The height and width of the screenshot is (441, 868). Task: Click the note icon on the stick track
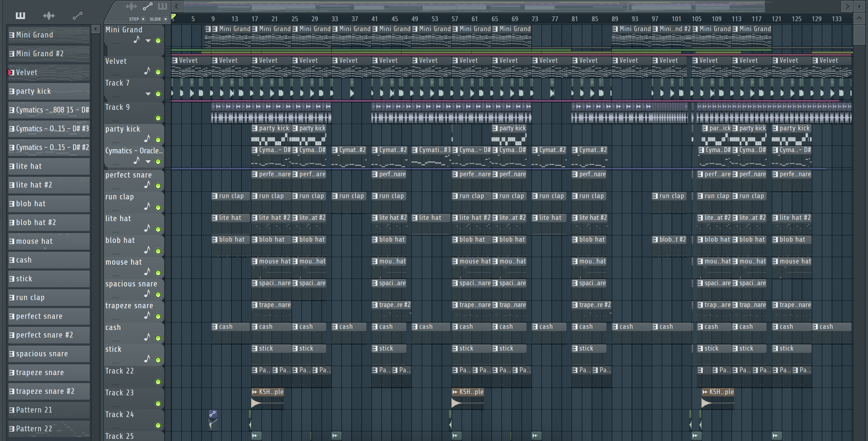coord(147,359)
